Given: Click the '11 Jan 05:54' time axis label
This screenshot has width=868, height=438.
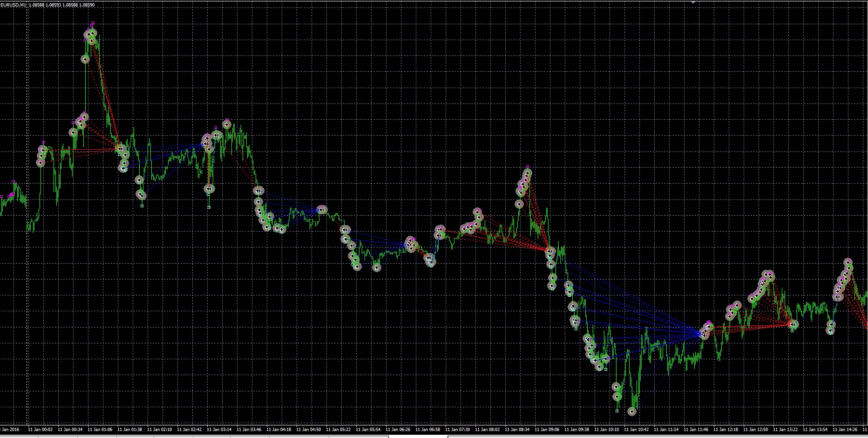Looking at the screenshot, I should (368, 430).
